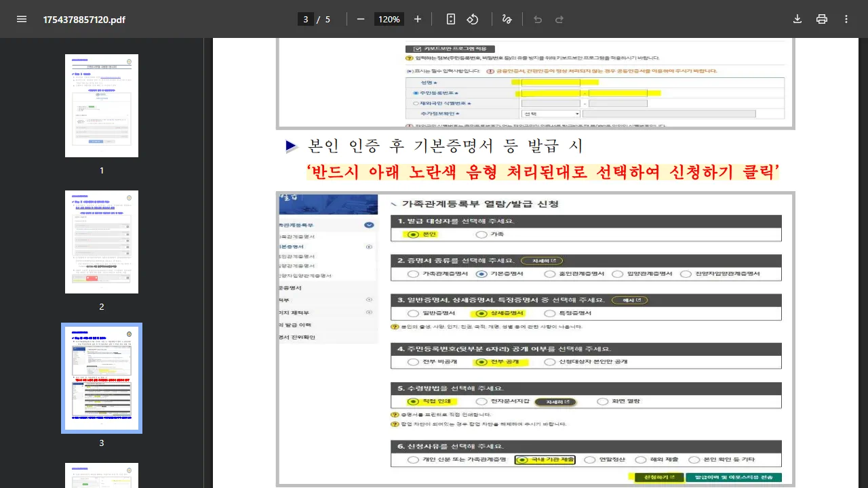The image size is (868, 488).
Task: Collapse the 가족관계등록부 sidebar section
Action: coord(369,224)
